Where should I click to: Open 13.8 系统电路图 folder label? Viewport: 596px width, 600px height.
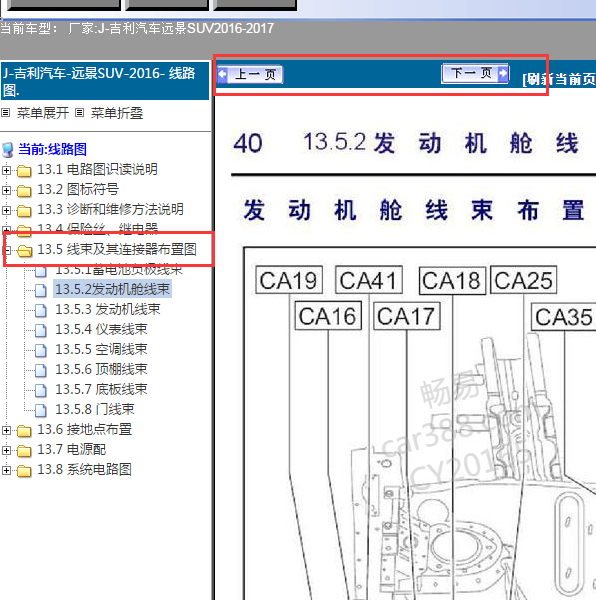point(84,469)
